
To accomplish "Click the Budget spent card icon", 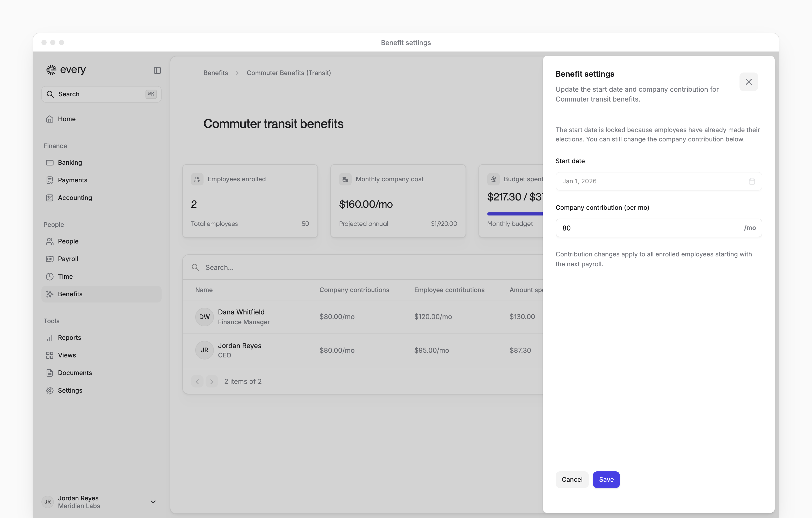I will 493,179.
